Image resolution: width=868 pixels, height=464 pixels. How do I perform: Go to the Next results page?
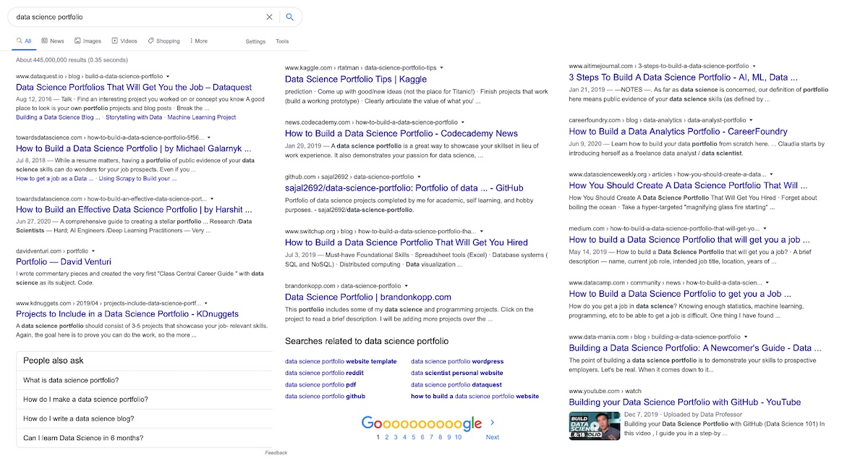click(x=492, y=437)
